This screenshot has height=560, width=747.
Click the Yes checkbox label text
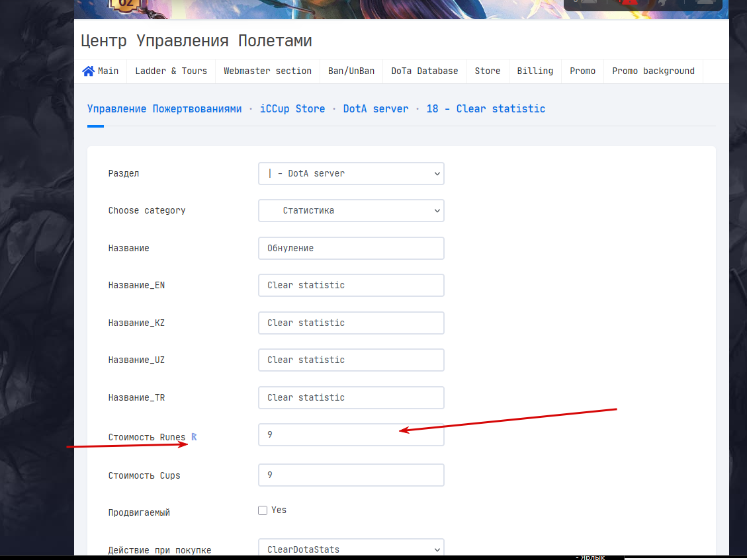coord(279,510)
